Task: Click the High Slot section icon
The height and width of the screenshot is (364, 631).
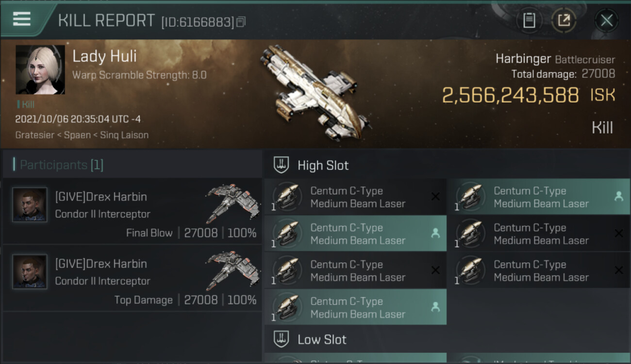Action: click(x=282, y=165)
